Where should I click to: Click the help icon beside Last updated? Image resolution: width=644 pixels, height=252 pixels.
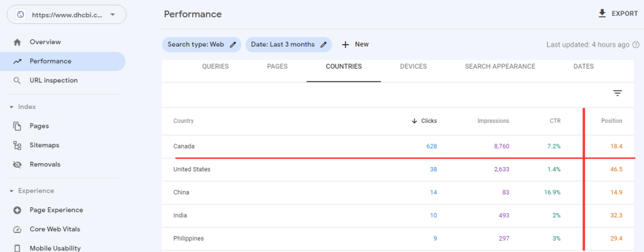pos(636,45)
